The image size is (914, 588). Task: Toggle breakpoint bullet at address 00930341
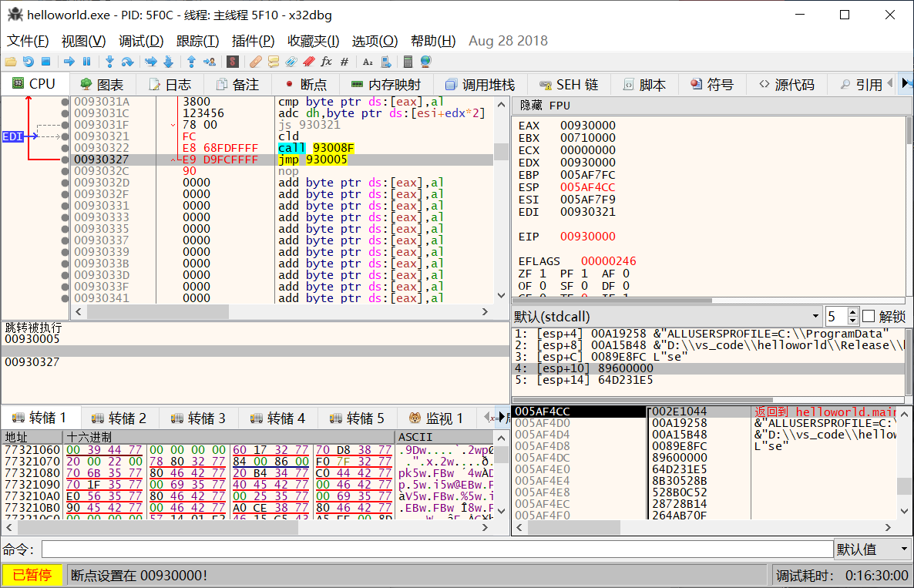[65, 298]
